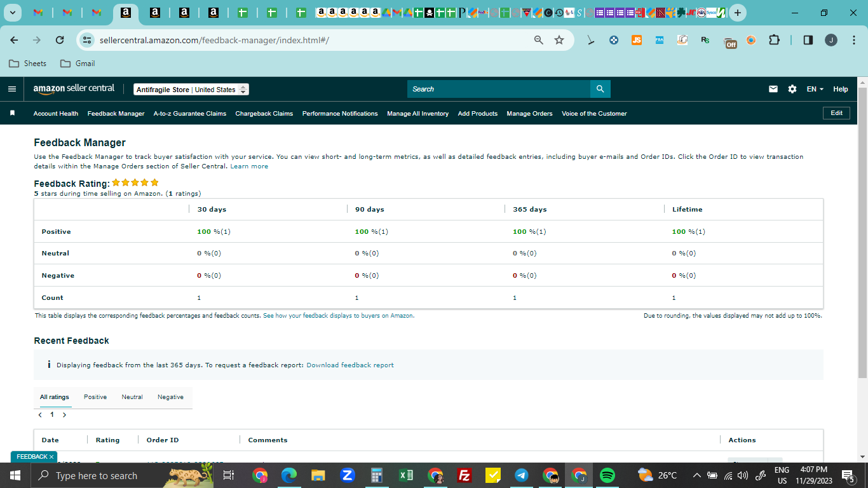This screenshot has height=488, width=868.
Task: Select the All ratings tab
Action: click(55, 397)
